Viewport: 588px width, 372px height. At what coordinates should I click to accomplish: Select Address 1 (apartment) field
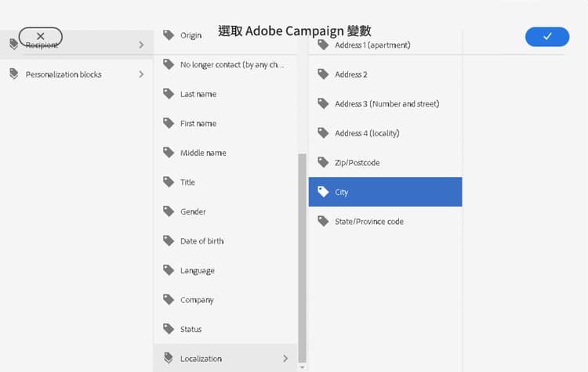click(385, 45)
